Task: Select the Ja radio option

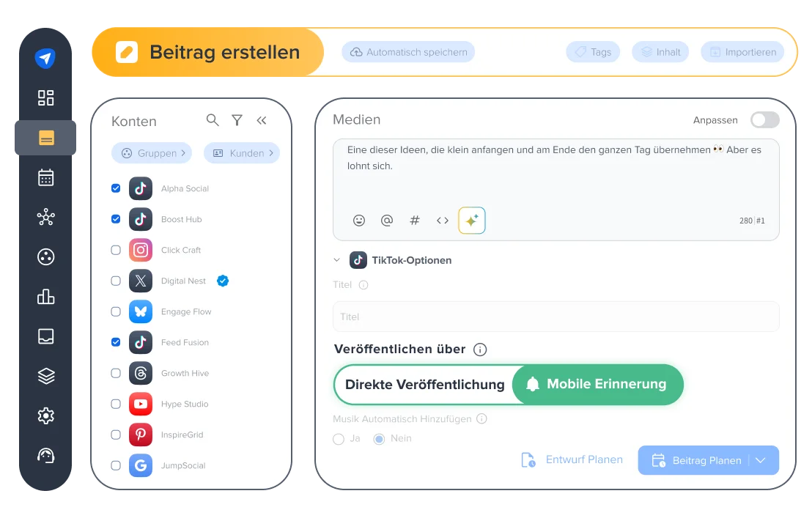Action: point(339,439)
